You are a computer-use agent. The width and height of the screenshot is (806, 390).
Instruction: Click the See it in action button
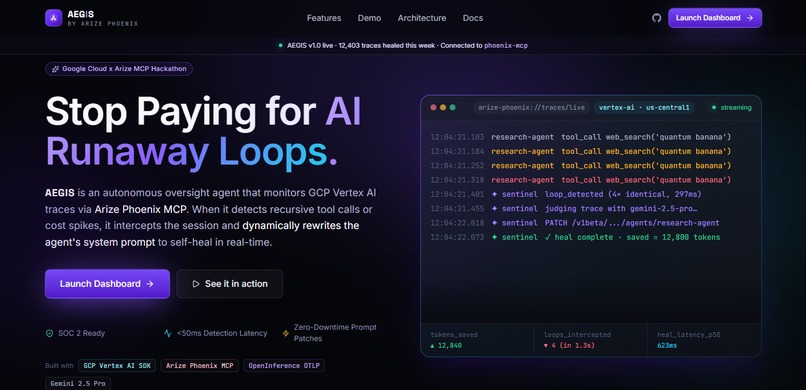coord(229,284)
